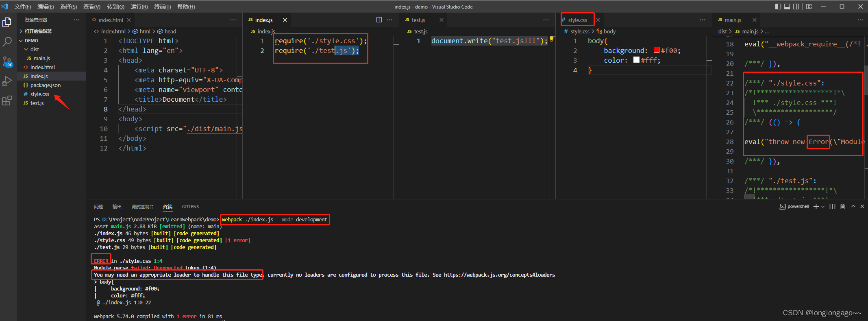Image resolution: width=868 pixels, height=321 pixels.
Task: Open index.html in explorer tree
Action: click(x=52, y=68)
